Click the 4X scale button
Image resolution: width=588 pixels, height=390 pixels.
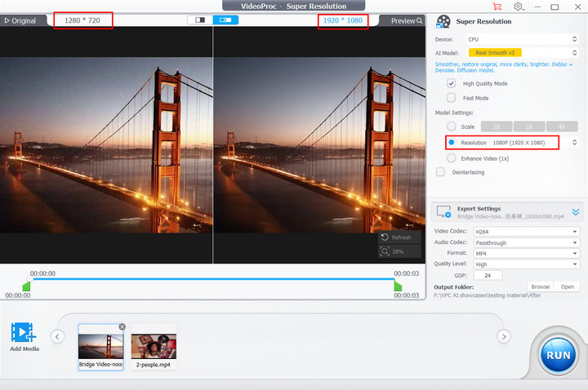562,126
